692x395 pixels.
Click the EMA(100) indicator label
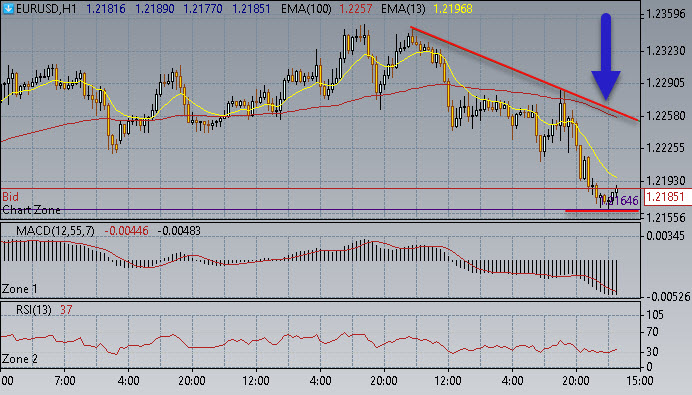tap(306, 9)
